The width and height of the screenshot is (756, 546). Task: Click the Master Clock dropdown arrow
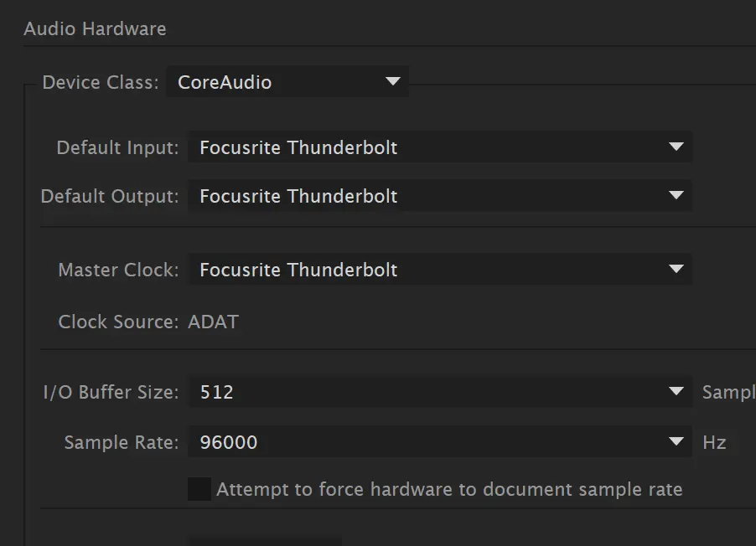click(x=676, y=269)
